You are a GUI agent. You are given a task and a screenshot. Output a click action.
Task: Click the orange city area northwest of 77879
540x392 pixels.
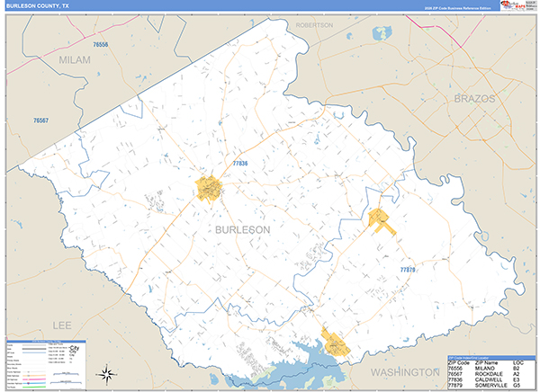[x=381, y=220]
